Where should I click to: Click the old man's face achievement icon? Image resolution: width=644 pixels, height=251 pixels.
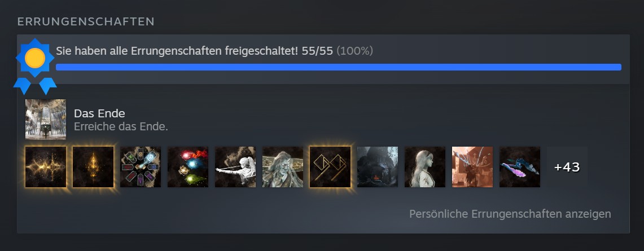click(283, 167)
